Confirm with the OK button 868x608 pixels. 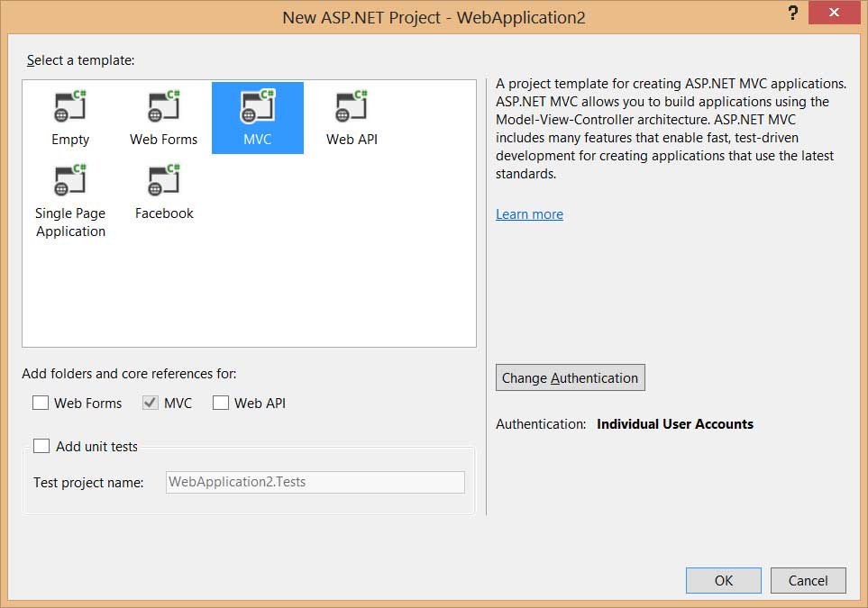point(724,580)
